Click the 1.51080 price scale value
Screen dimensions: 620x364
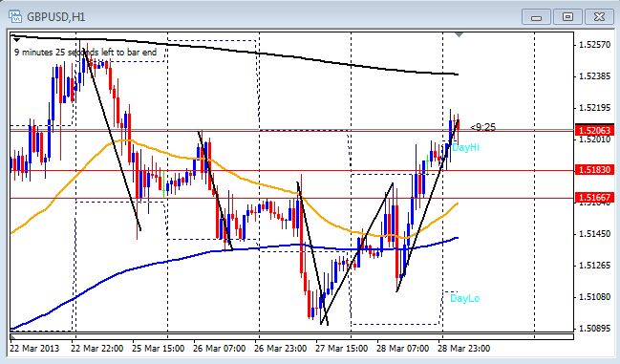594,296
